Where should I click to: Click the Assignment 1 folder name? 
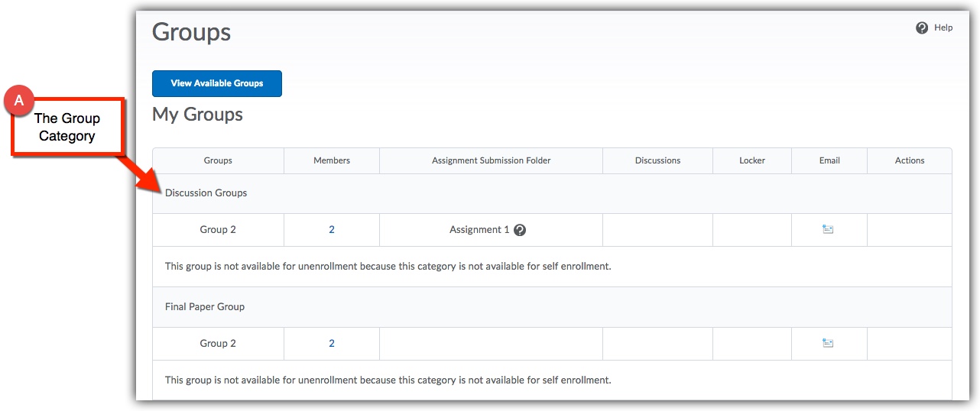(479, 230)
